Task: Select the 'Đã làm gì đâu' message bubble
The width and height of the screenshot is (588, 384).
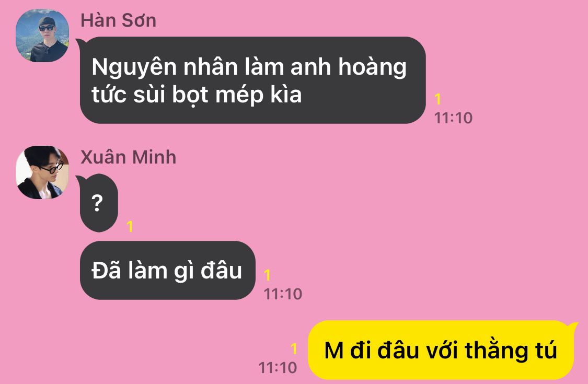Action: tap(168, 271)
